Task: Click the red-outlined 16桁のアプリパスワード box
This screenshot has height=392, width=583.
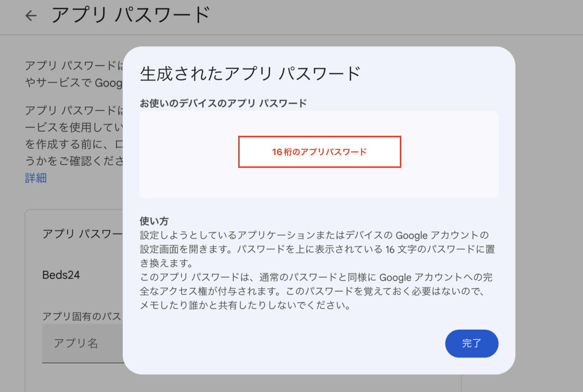Action: 319,152
